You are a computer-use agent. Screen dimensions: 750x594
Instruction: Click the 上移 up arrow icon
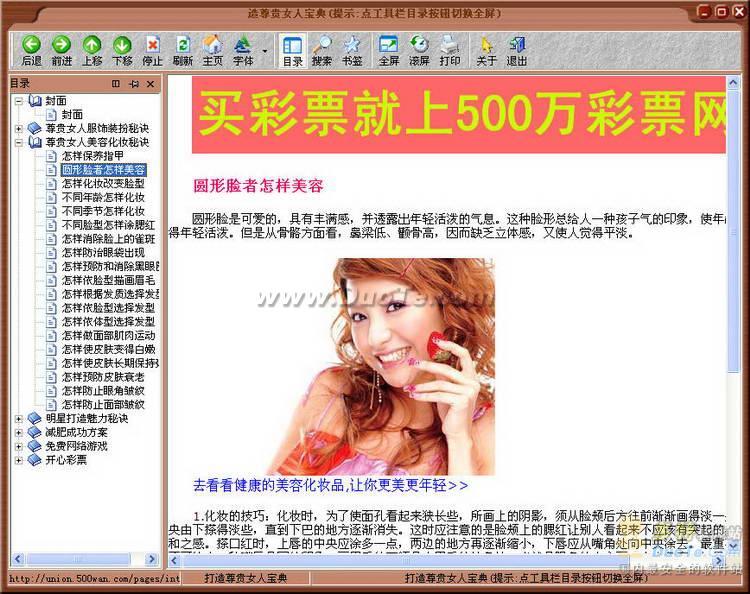(92, 45)
